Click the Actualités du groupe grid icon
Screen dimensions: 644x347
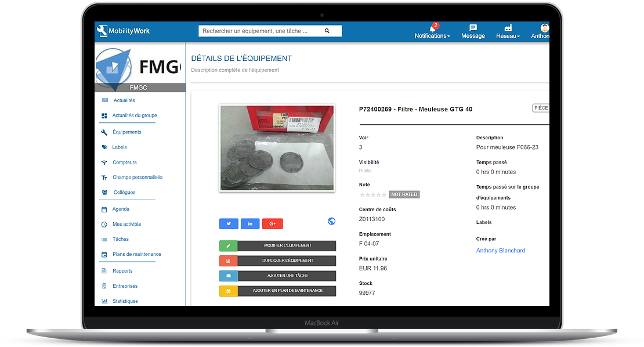click(104, 116)
